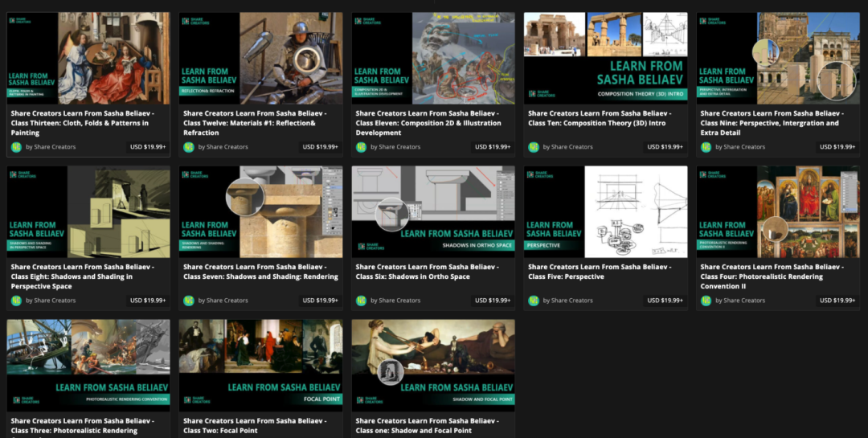
Task: Click Share Creators avatar icon on Class Twelve card
Action: pyautogui.click(x=189, y=147)
